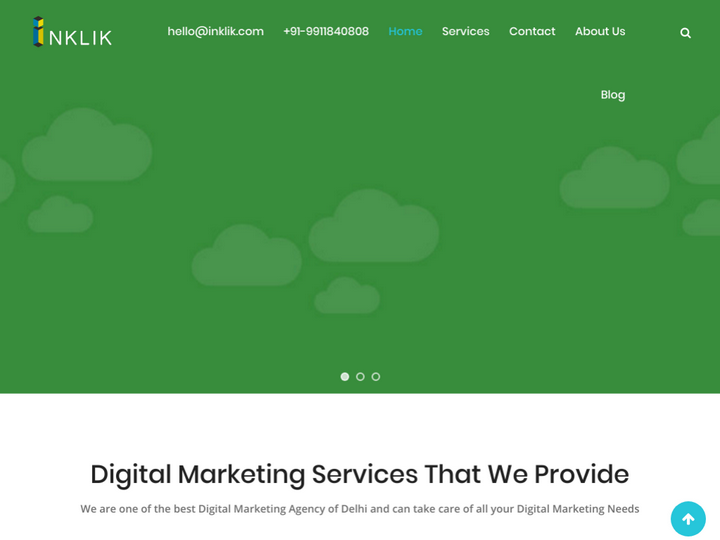The width and height of the screenshot is (720, 540).
Task: Click the scroll-to-top arrow button
Action: [x=688, y=519]
